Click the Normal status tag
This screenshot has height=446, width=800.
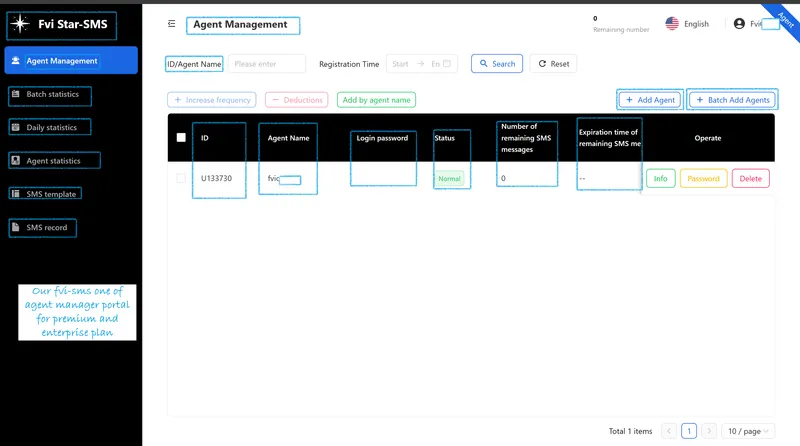pyautogui.click(x=449, y=179)
